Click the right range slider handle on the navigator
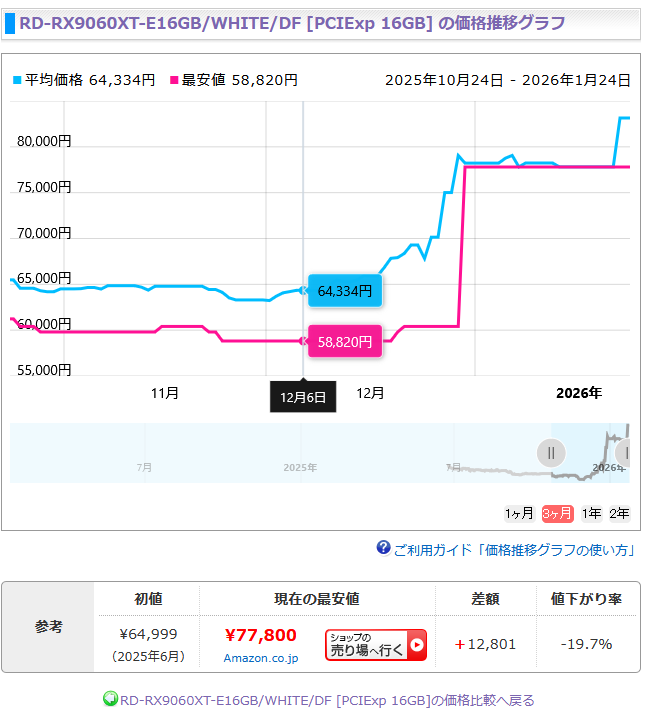 623,453
